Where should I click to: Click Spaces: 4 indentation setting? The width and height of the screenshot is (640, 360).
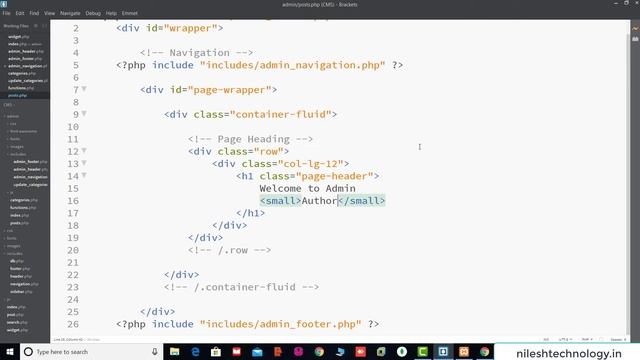[x=618, y=339]
